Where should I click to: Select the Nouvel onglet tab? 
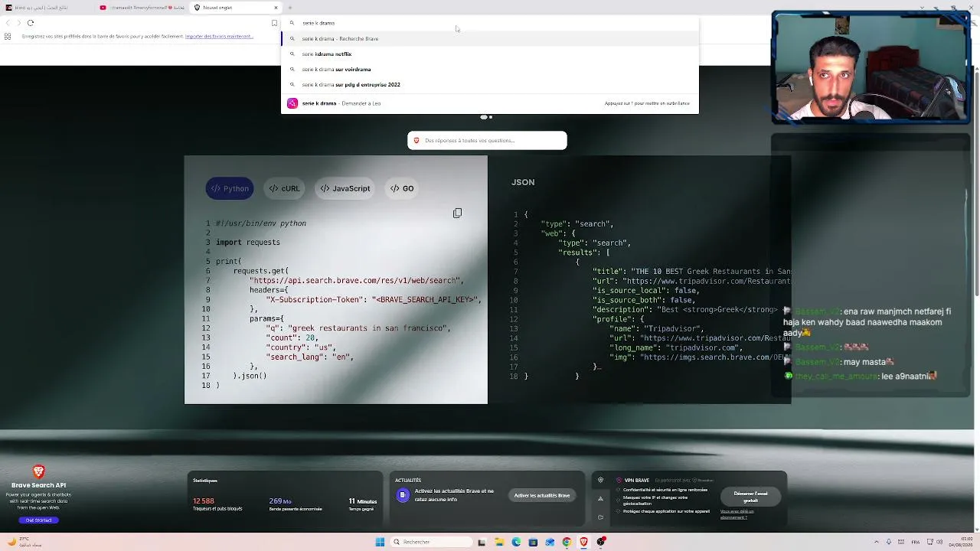tap(236, 8)
